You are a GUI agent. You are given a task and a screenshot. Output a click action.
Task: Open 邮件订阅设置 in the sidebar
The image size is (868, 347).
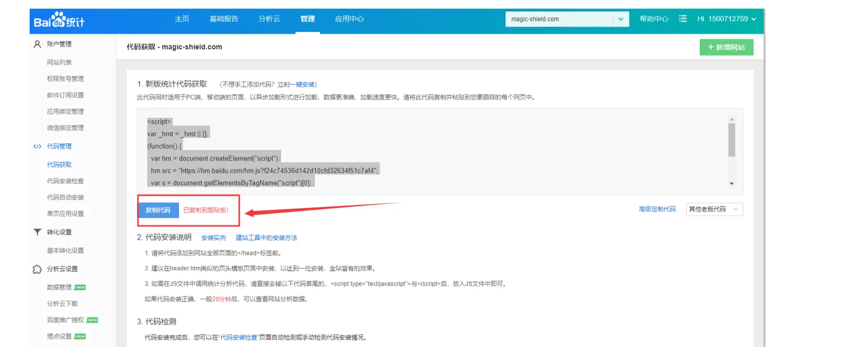[x=65, y=95]
